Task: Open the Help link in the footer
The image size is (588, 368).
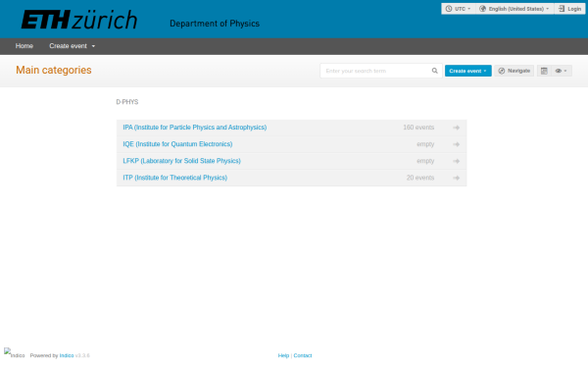Action: click(283, 355)
